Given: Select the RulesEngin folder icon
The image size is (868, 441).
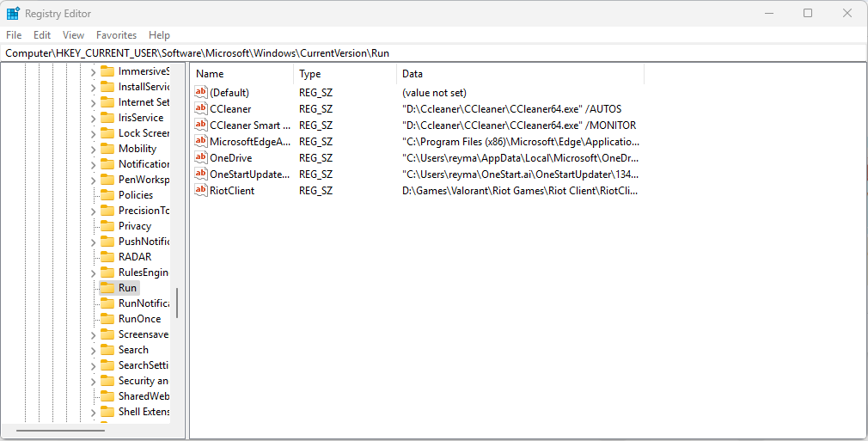Looking at the screenshot, I should click(107, 273).
